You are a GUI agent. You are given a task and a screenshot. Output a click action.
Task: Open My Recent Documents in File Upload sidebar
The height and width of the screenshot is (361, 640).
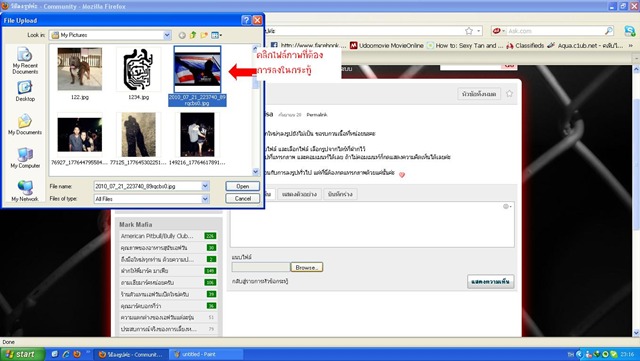point(25,60)
